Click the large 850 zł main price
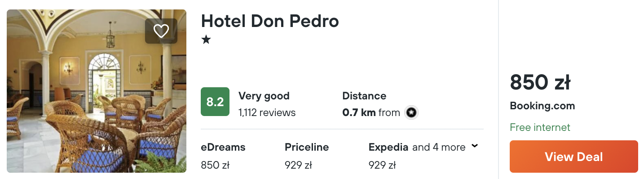The width and height of the screenshot is (644, 179). click(540, 83)
